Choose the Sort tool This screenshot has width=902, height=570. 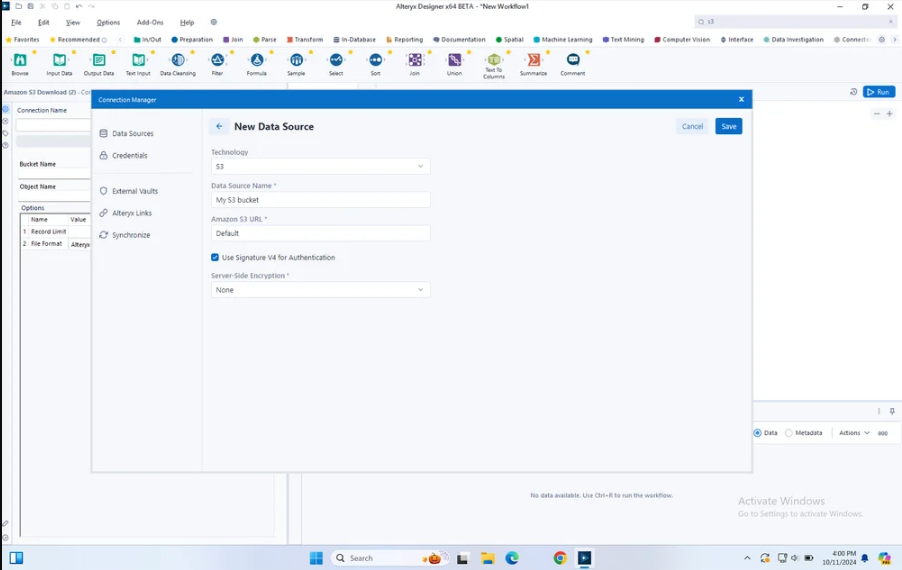tap(376, 60)
